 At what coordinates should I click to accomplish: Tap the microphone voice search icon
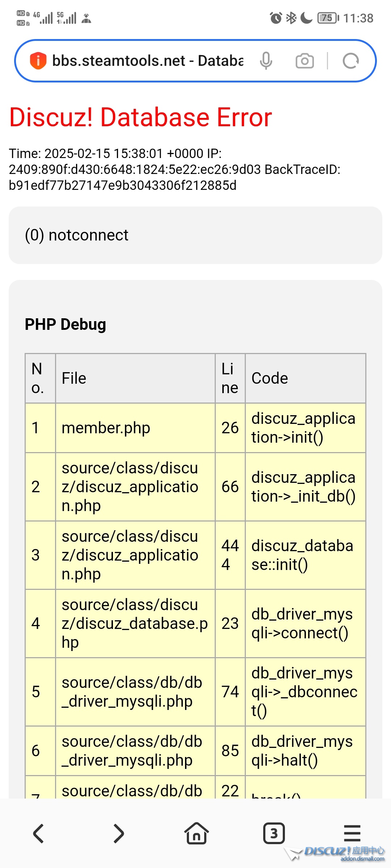pyautogui.click(x=266, y=61)
